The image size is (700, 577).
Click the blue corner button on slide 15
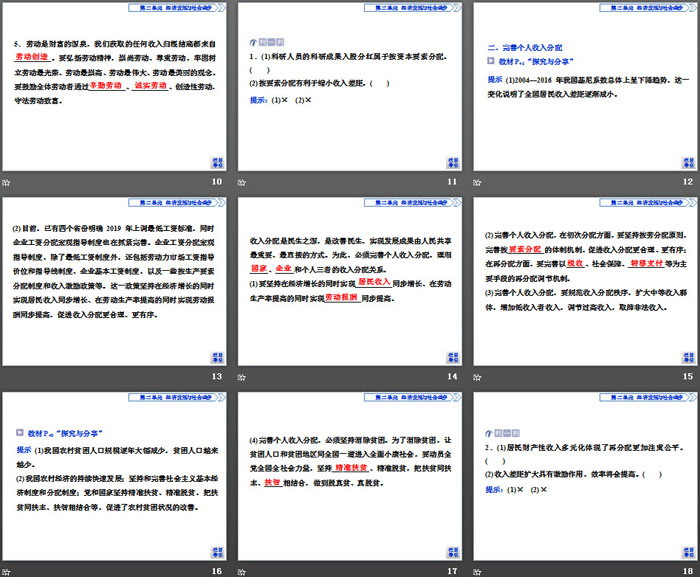point(688,357)
